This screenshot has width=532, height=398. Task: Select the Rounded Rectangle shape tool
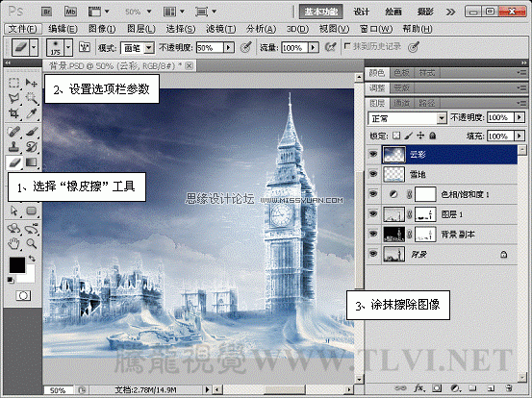pyautogui.click(x=31, y=211)
